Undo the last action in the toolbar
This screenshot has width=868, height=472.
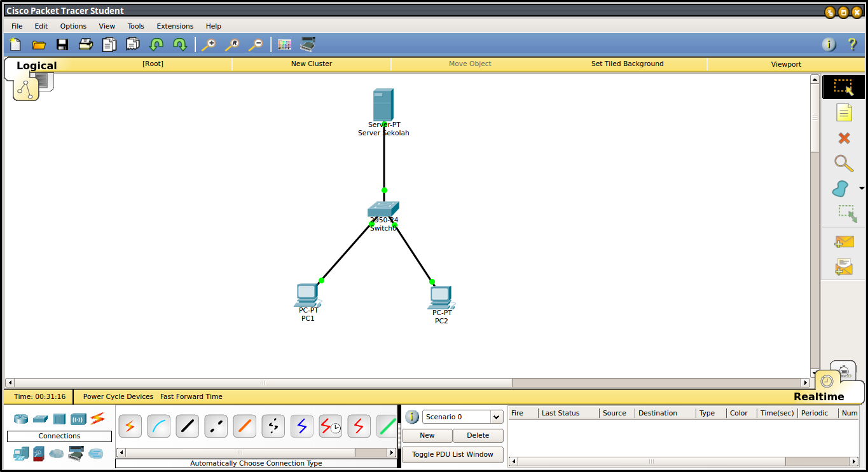[x=156, y=44]
